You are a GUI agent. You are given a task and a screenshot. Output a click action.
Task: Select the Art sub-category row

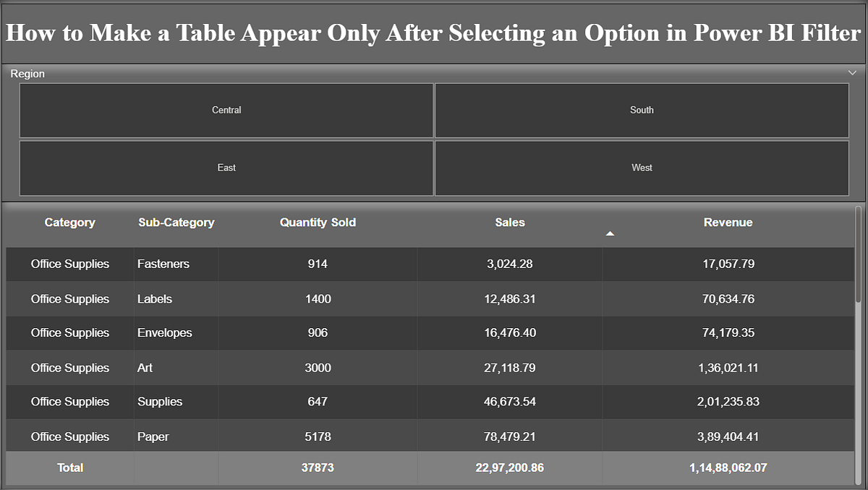[x=289, y=368]
